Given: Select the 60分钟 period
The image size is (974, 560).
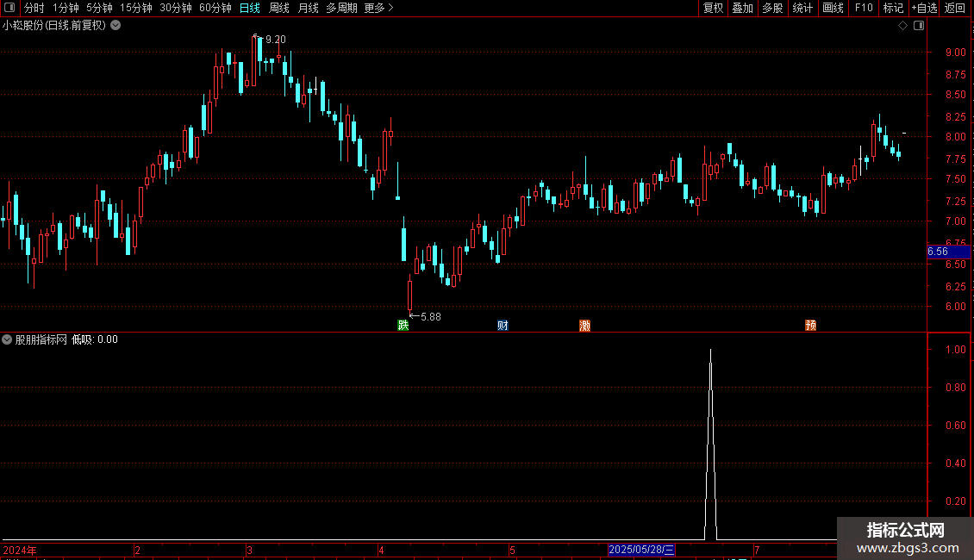Looking at the screenshot, I should [x=215, y=8].
